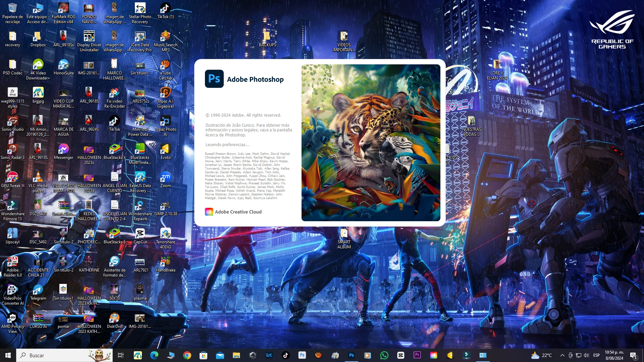The image size is (644, 362).
Task: Open WhatsApp from the taskbar
Action: tap(384, 355)
